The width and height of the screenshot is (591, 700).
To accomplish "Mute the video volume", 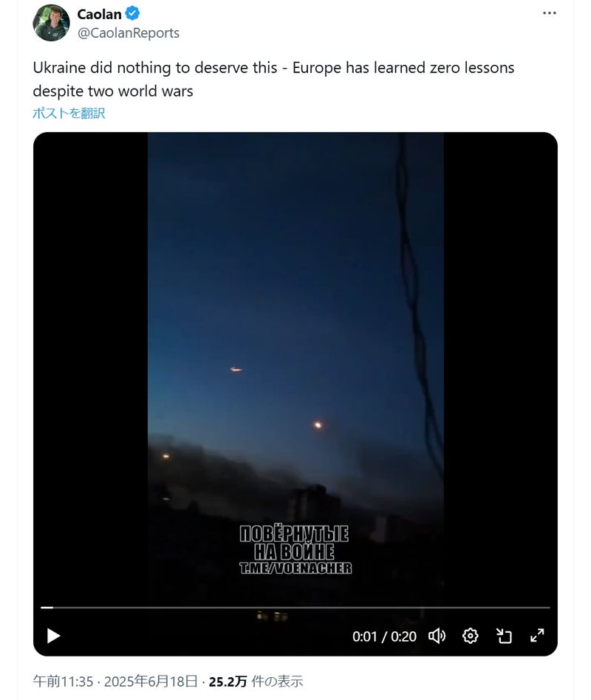I will 437,636.
